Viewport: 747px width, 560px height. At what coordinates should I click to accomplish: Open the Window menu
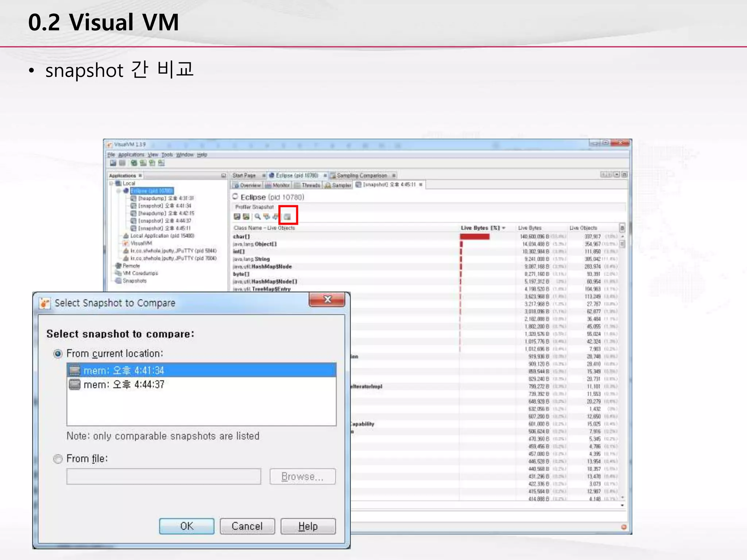click(185, 155)
